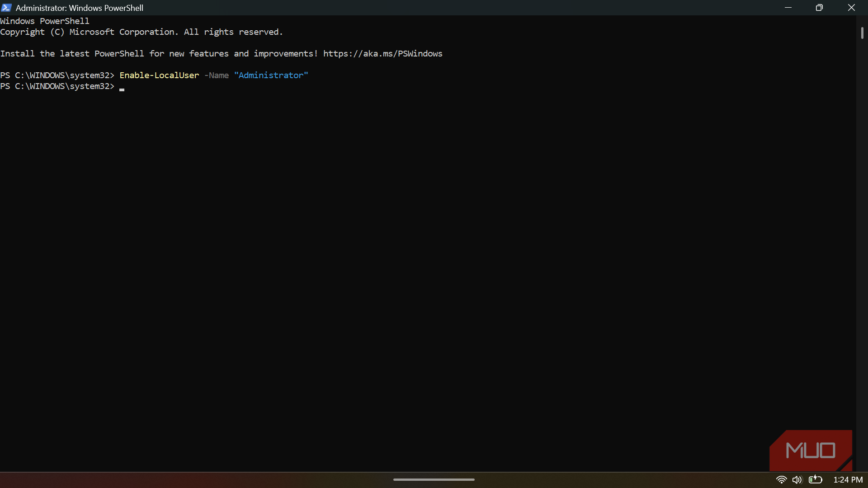Minimize the PowerShell window

coord(788,8)
